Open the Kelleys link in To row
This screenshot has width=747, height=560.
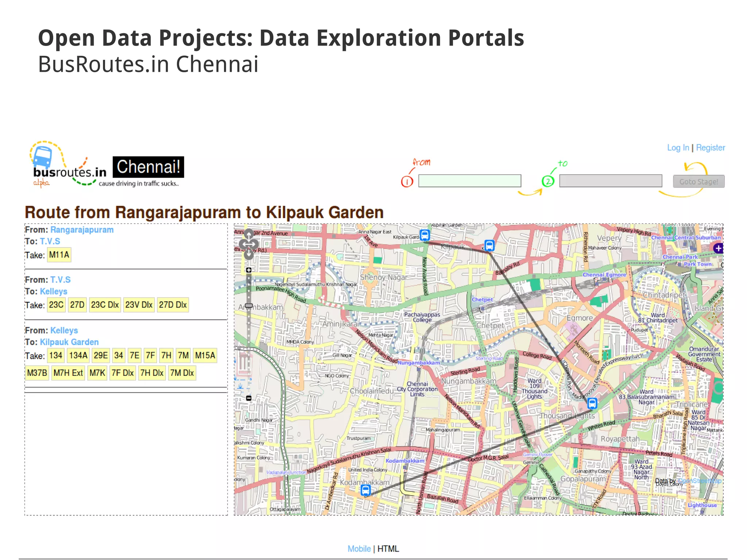pyautogui.click(x=54, y=291)
